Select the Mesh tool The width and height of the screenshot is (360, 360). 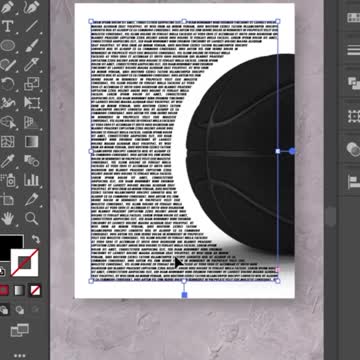7,141
